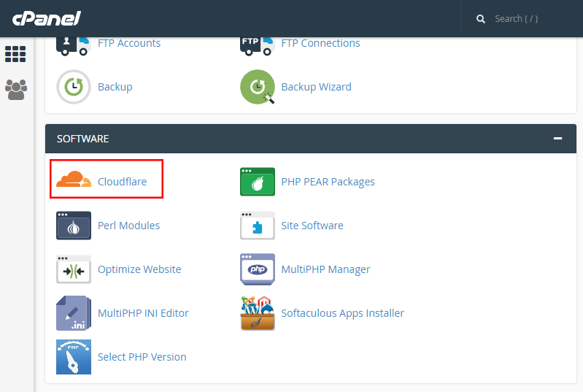Click the cPanel logo
The height and width of the screenshot is (392, 583).
tap(46, 18)
